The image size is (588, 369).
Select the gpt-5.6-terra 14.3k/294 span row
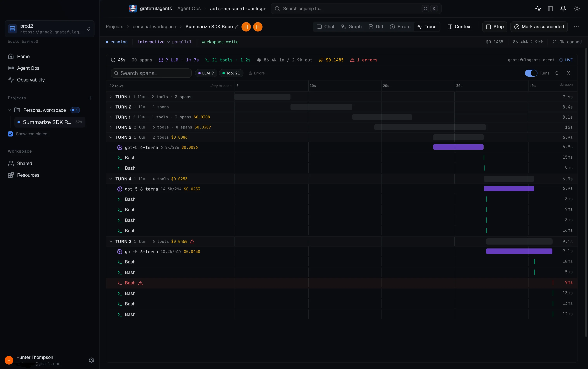pyautogui.click(x=342, y=189)
